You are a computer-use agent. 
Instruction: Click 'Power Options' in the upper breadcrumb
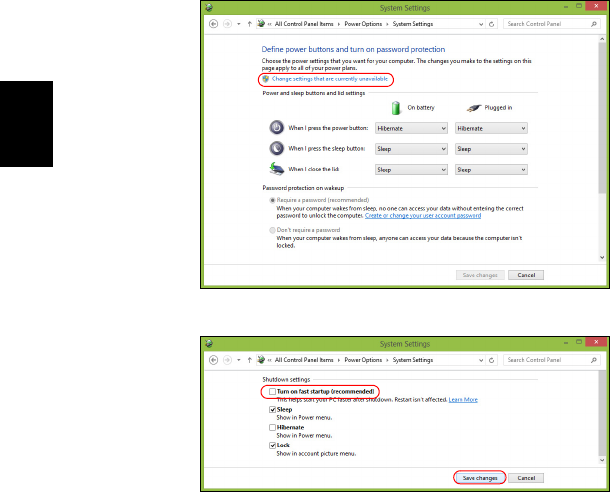point(363,24)
